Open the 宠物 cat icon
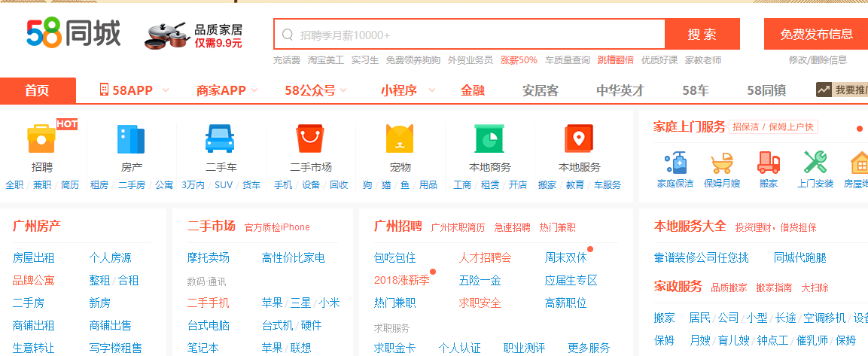 click(400, 138)
